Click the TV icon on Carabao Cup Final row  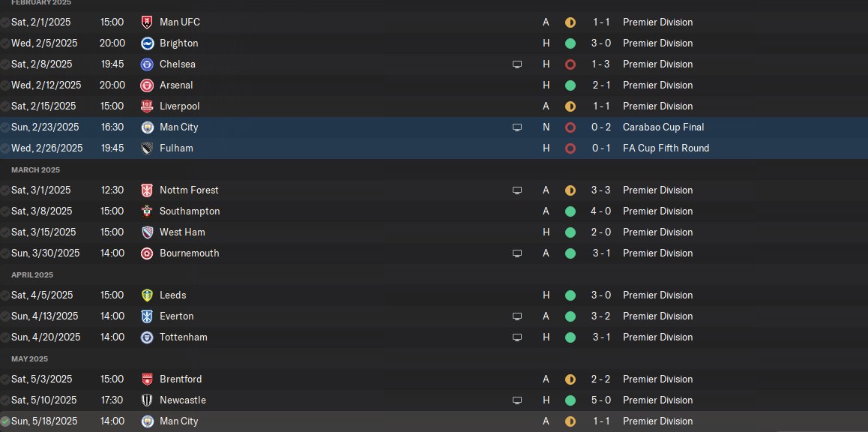coord(516,127)
